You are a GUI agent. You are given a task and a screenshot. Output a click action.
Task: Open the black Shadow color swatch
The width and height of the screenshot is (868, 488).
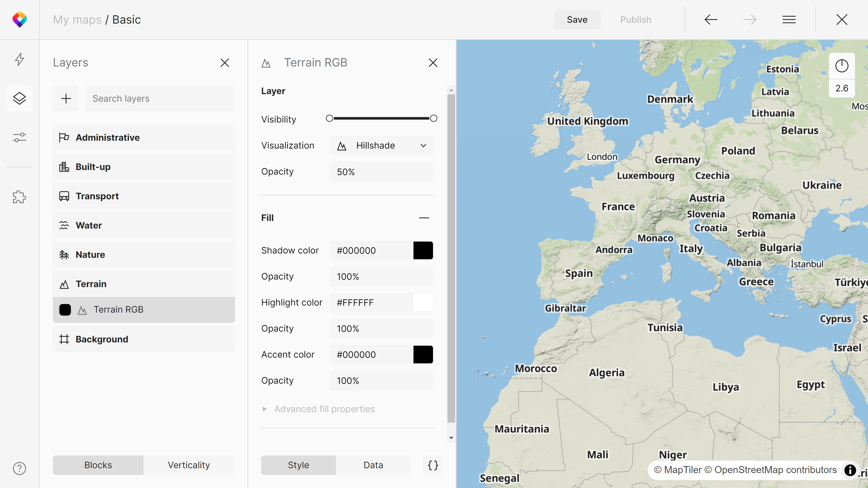pos(423,250)
